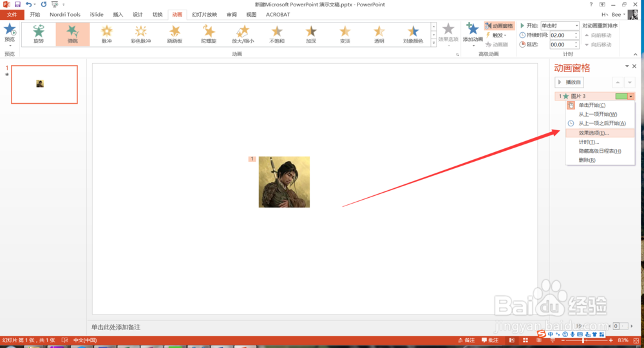Image resolution: width=644 pixels, height=348 pixels.
Task: Select the 加深 darken animation effect
Action: pyautogui.click(x=311, y=34)
